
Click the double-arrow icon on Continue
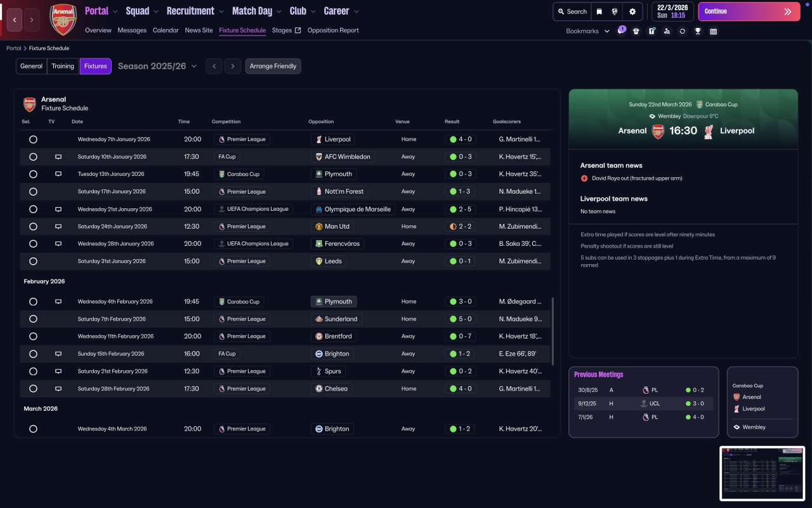(x=788, y=11)
